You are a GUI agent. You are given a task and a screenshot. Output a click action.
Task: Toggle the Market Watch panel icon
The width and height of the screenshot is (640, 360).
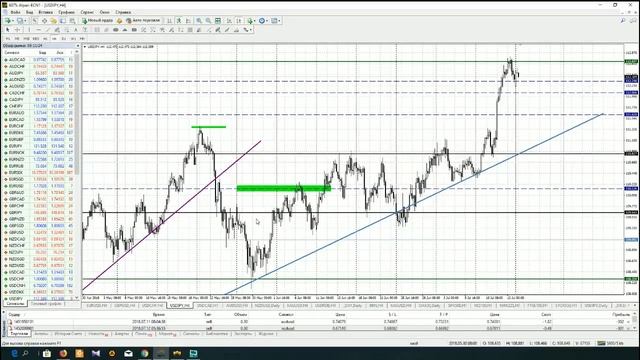coord(35,20)
